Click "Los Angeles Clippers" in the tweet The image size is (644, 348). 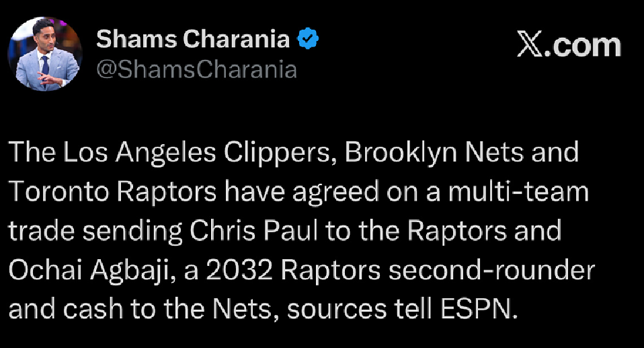point(198,153)
